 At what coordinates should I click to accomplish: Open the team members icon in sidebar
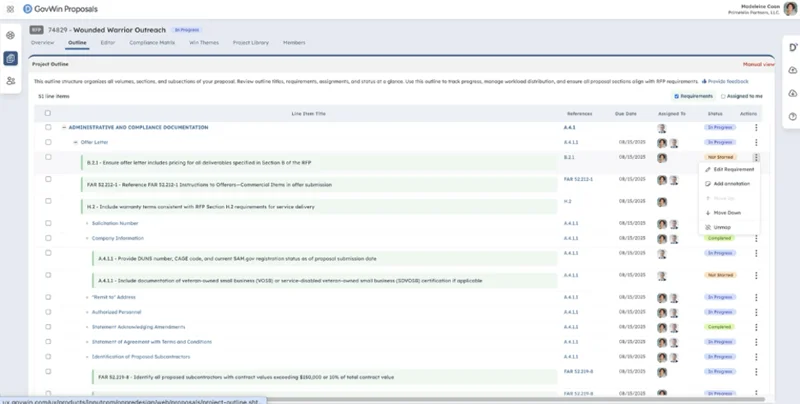click(x=11, y=81)
